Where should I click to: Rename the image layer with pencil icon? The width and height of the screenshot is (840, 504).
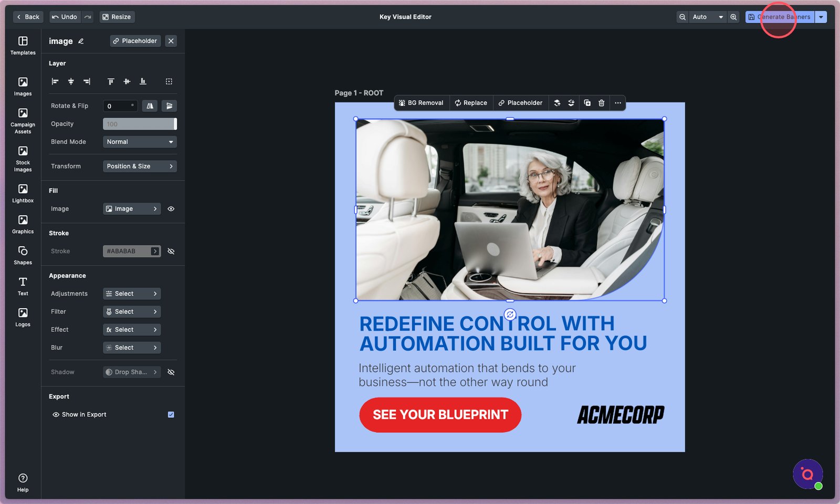tap(81, 41)
